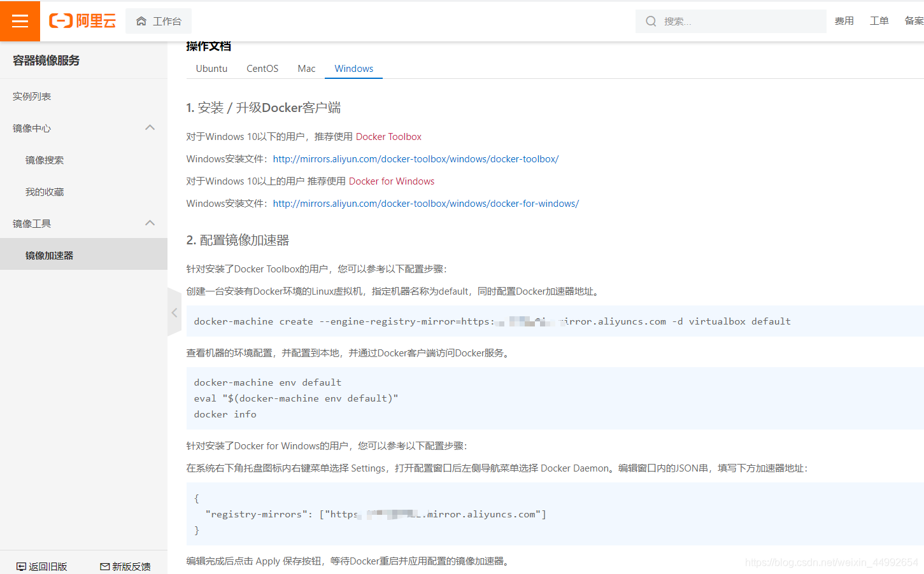Click heading "1. 安装 / 升级Docker客户端"

[263, 108]
